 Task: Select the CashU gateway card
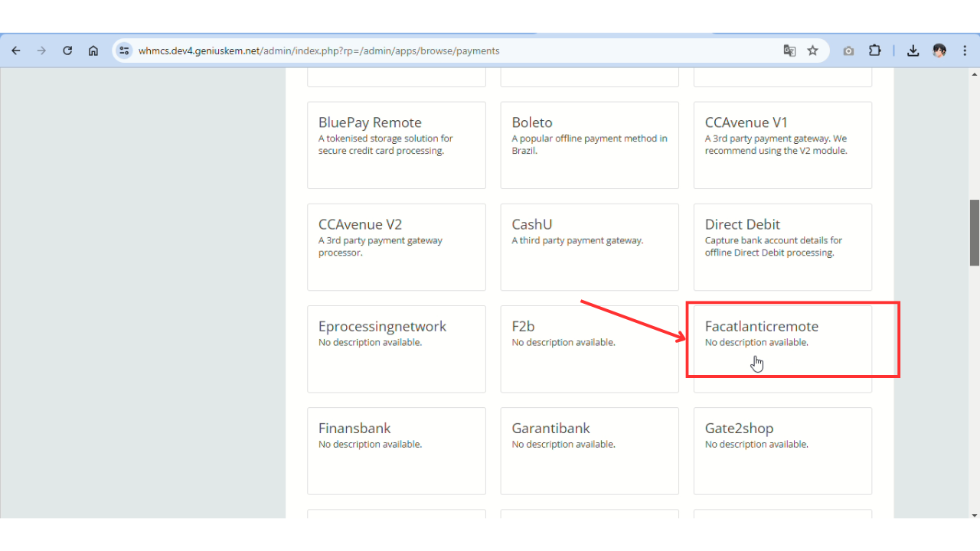click(x=590, y=247)
